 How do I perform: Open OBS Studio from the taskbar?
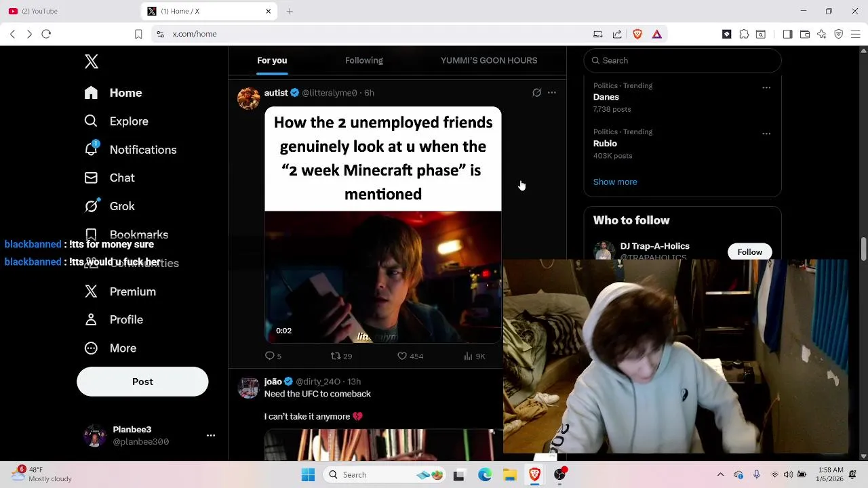560,475
